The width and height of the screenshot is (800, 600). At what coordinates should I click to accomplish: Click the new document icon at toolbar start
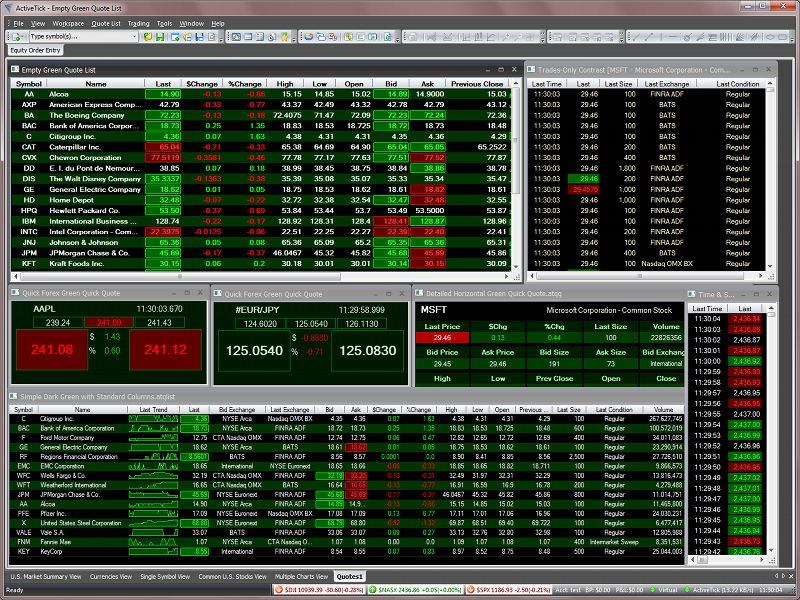click(x=16, y=37)
